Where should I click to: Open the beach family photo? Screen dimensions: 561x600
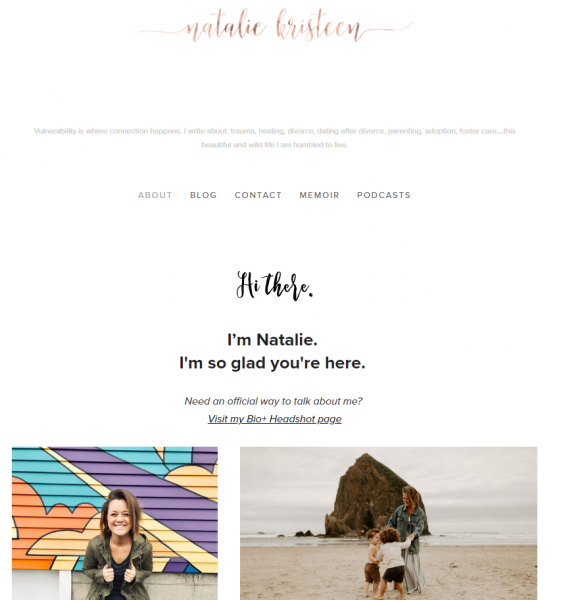pyautogui.click(x=388, y=523)
